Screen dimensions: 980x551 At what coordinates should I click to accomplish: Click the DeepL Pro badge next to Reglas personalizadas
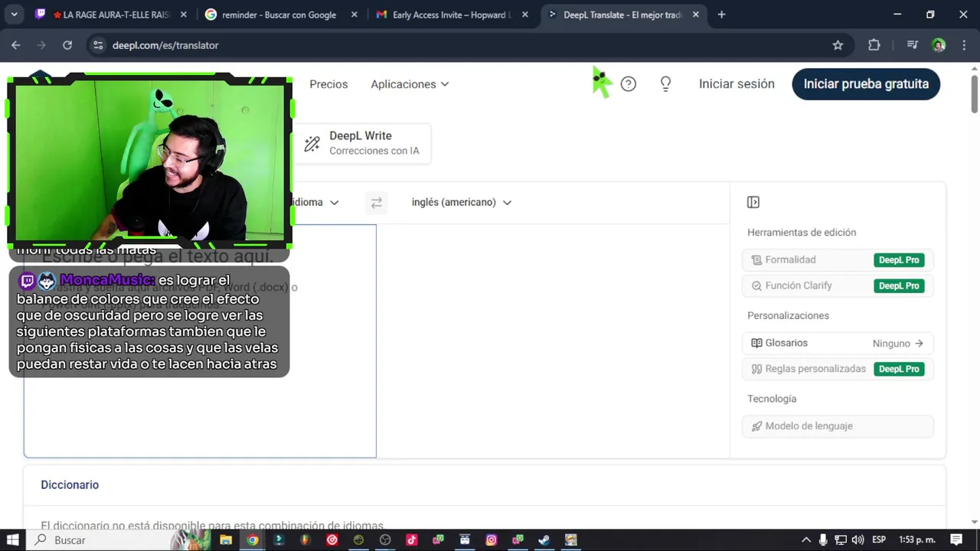click(899, 369)
